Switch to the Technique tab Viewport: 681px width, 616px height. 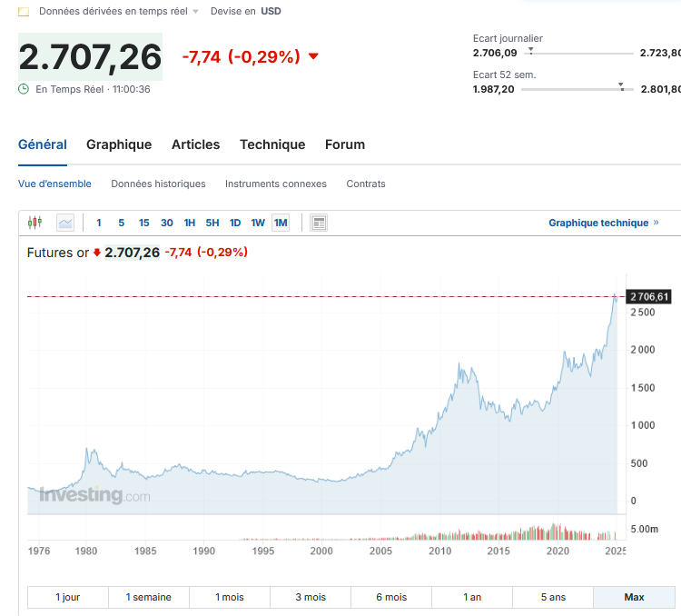pos(272,144)
